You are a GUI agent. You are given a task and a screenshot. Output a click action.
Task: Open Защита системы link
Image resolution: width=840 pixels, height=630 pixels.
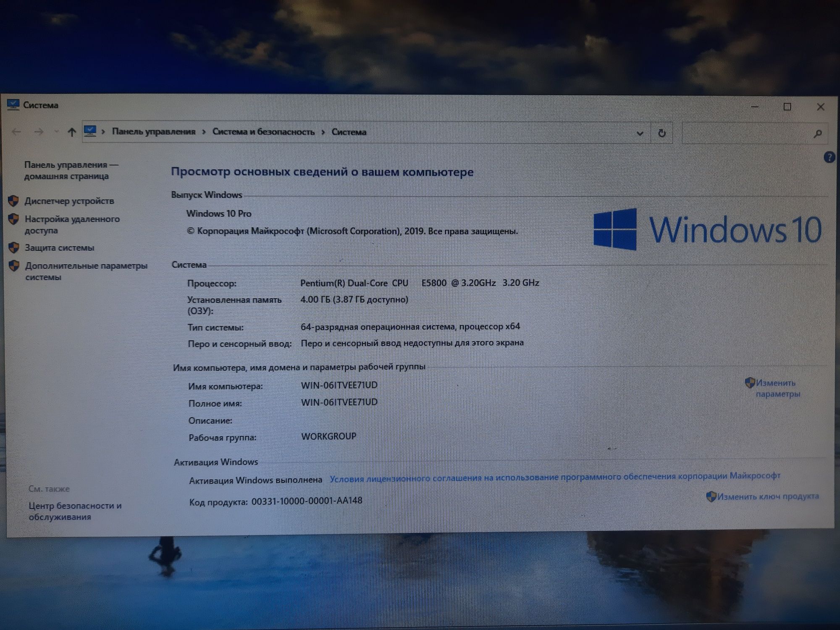(x=59, y=247)
